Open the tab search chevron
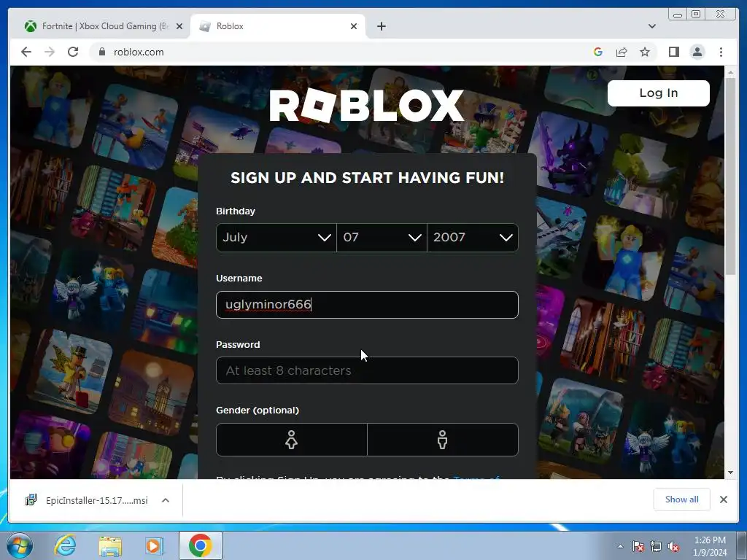747x560 pixels. point(651,26)
